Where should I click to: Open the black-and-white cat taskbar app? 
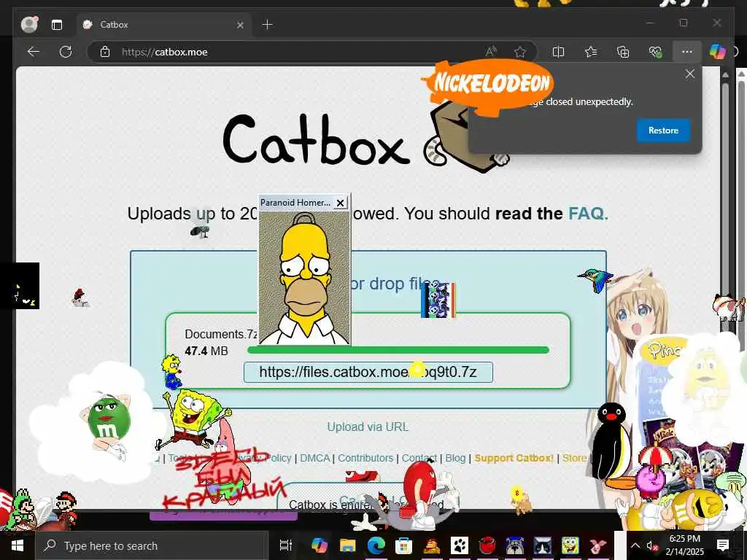pos(543,545)
